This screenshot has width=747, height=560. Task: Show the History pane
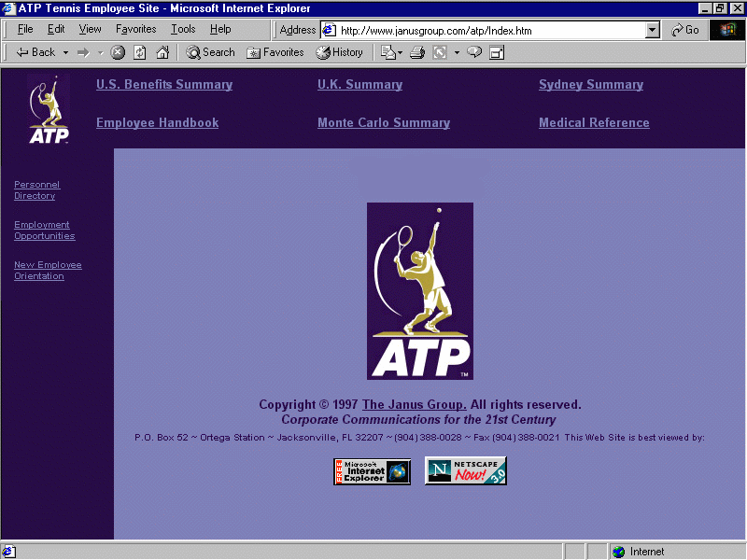coord(339,52)
